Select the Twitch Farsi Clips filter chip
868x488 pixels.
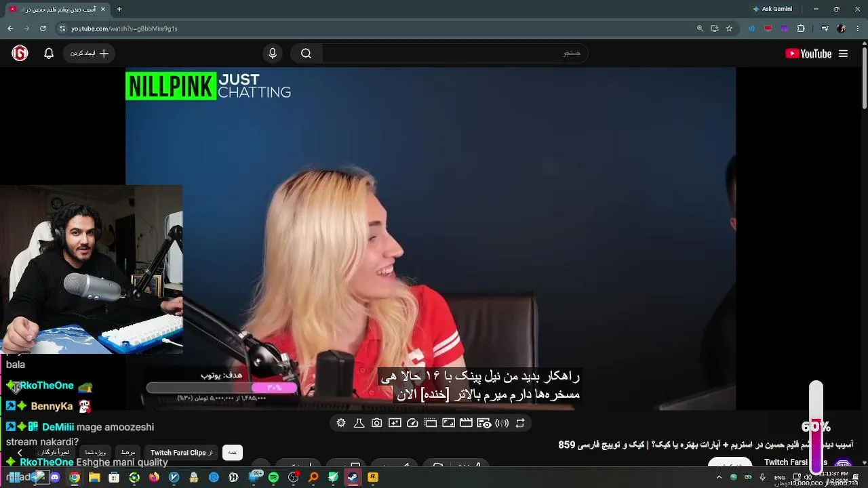(x=182, y=452)
